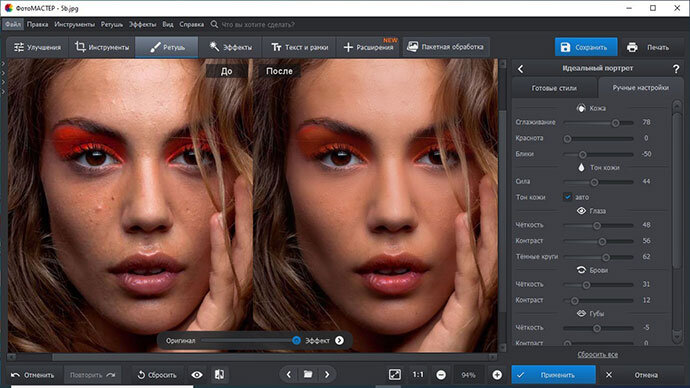Screen dimensions: 690x388
Task: Go to next image arrow
Action: [327, 375]
